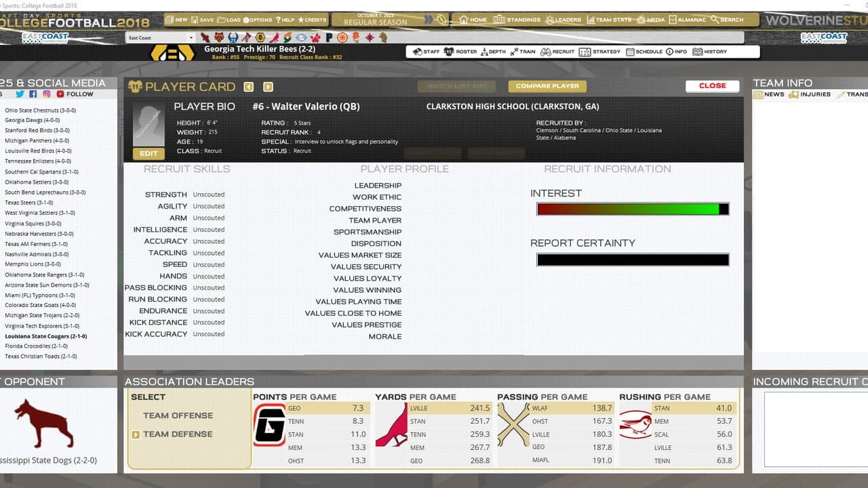Open the Leaders page

563,20
